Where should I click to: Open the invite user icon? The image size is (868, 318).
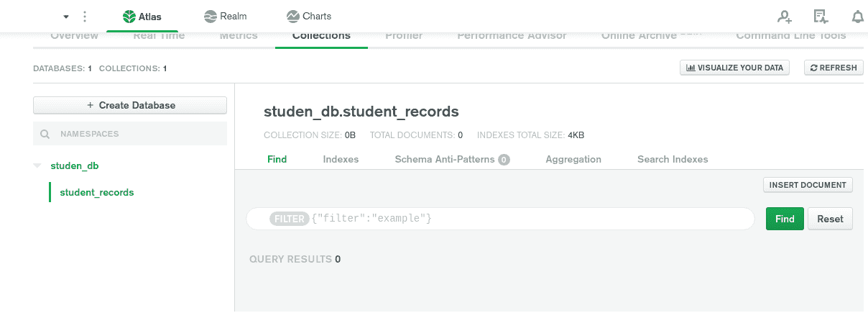click(x=785, y=17)
